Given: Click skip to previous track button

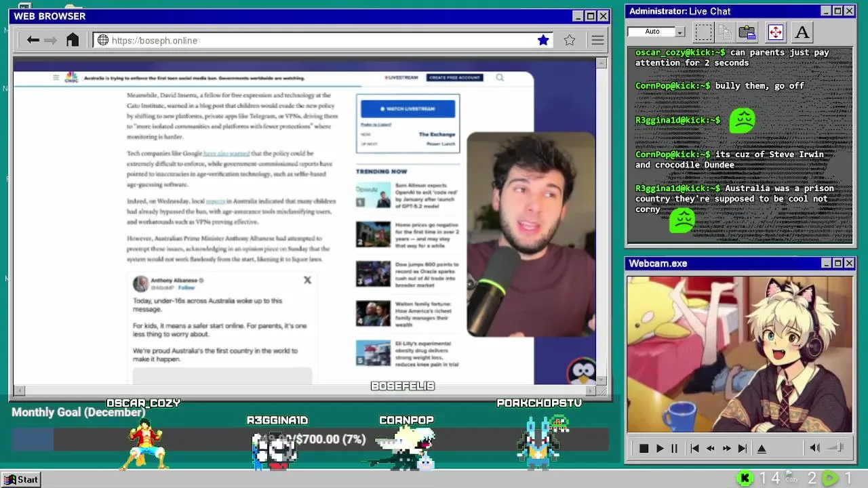Looking at the screenshot, I should click(694, 448).
